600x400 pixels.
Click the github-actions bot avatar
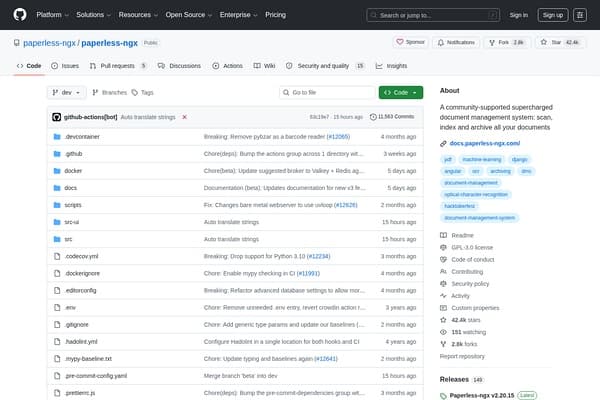point(57,117)
